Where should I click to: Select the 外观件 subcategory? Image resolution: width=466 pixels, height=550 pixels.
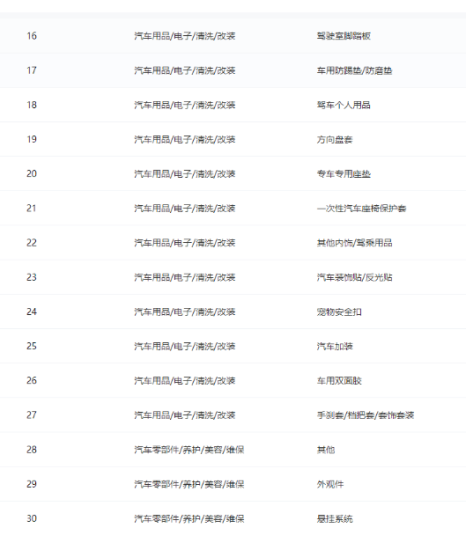(x=330, y=484)
